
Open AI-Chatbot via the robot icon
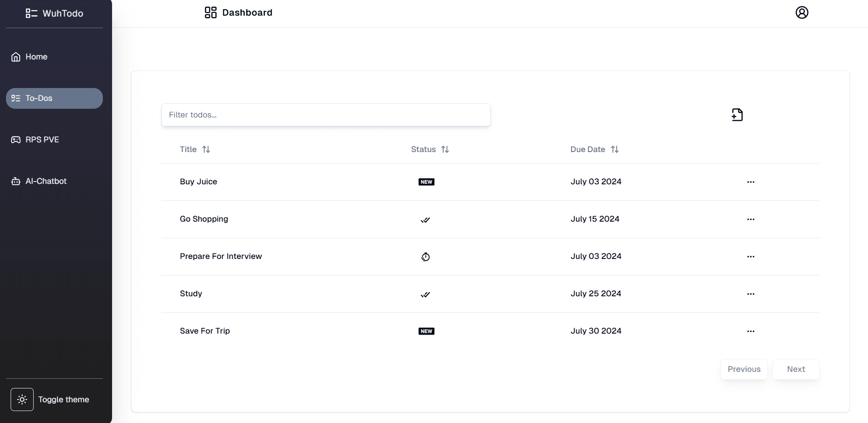click(x=16, y=181)
